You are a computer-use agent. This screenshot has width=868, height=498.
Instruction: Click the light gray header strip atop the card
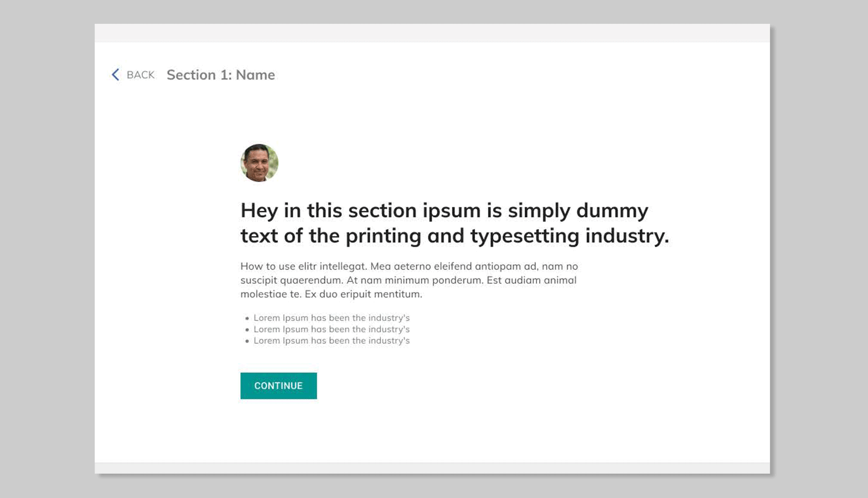pos(432,33)
